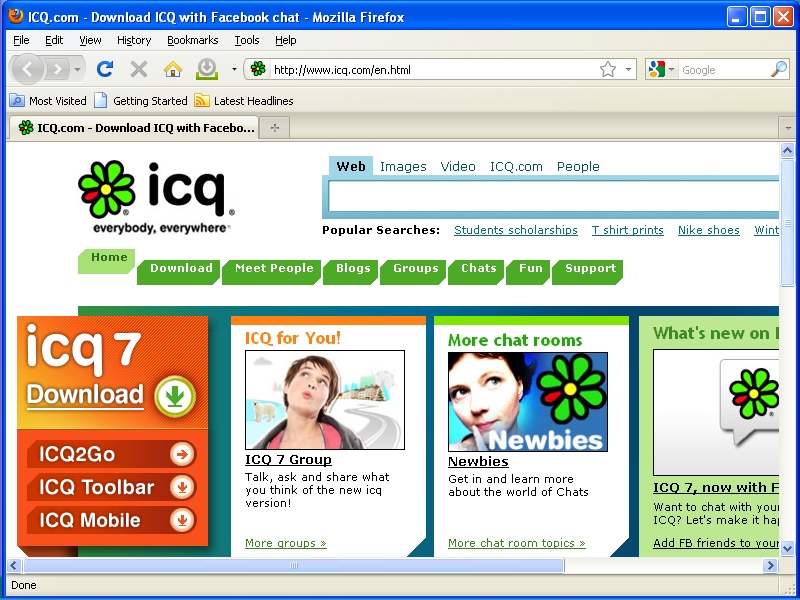Click the ICQ2Go arrow icon
Viewport: 800px width, 600px height.
[182, 455]
